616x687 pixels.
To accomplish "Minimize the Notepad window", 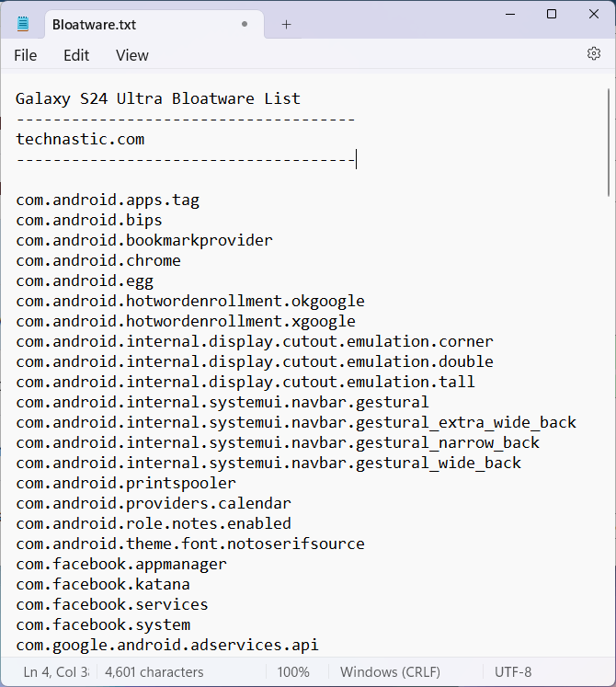I will coord(509,14).
